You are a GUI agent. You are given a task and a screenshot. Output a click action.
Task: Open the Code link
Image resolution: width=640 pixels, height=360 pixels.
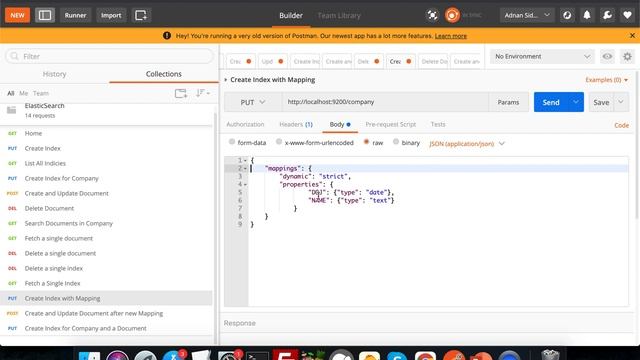pyautogui.click(x=621, y=125)
